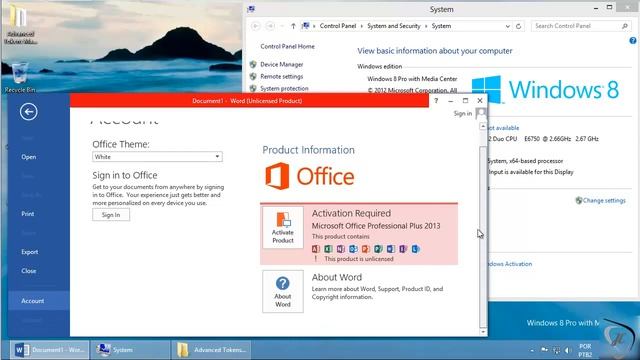Image resolution: width=640 pixels, height=360 pixels.
Task: Select Close in Word Backstage menu
Action: (x=29, y=271)
